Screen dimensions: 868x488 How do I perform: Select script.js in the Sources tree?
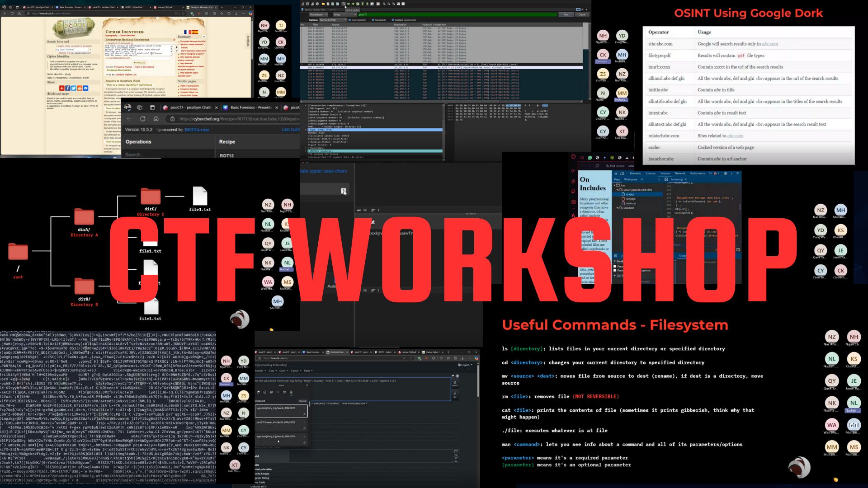click(631, 199)
